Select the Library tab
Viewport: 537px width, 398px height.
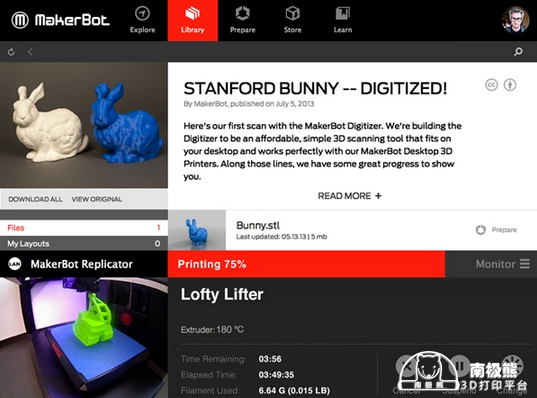click(192, 21)
